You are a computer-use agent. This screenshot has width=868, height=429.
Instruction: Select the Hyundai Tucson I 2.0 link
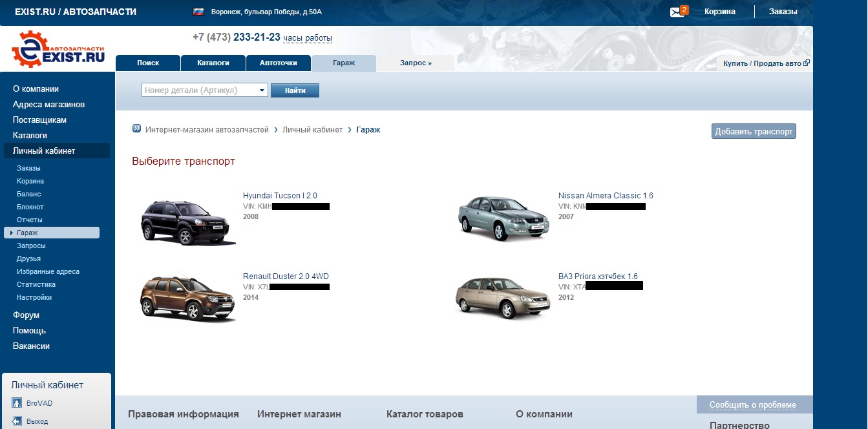280,196
